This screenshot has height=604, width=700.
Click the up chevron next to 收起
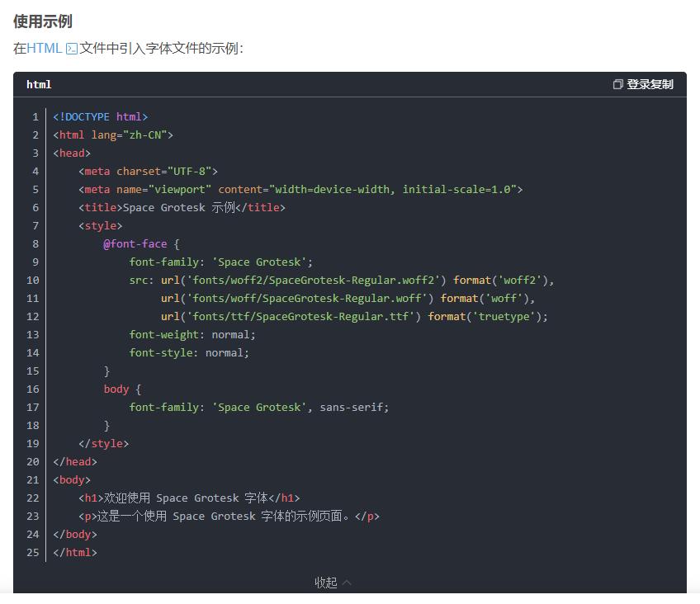coord(347,583)
